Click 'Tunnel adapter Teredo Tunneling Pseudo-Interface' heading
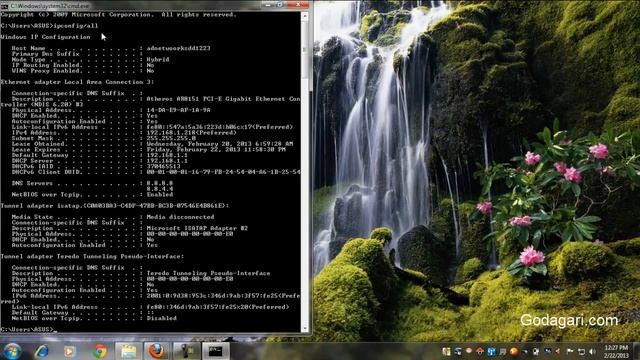The height and width of the screenshot is (360, 640). 92,257
